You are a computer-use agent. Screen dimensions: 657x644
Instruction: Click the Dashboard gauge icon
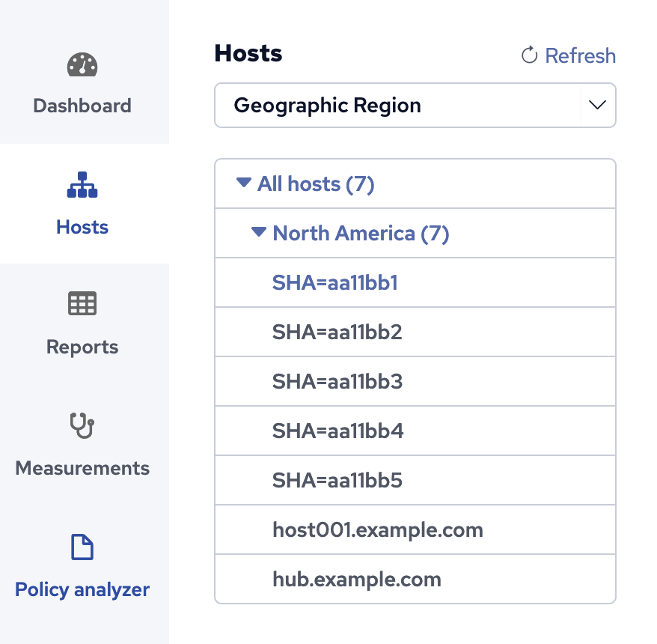82,65
